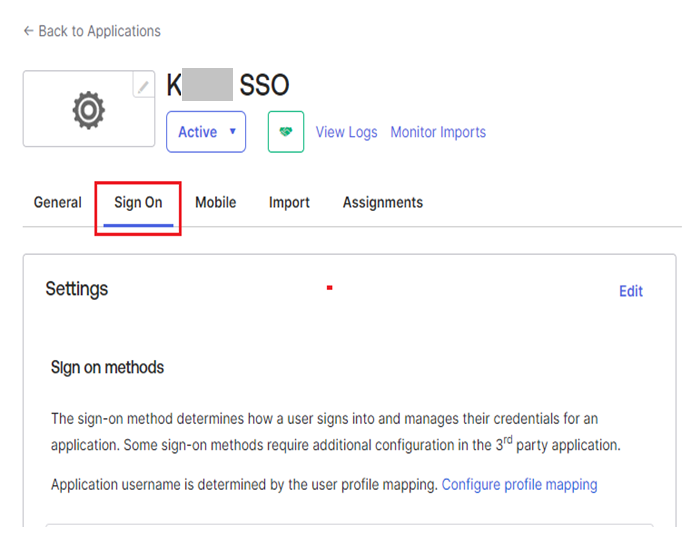Switch to the General tab
The height and width of the screenshot is (556, 688).
tap(58, 202)
